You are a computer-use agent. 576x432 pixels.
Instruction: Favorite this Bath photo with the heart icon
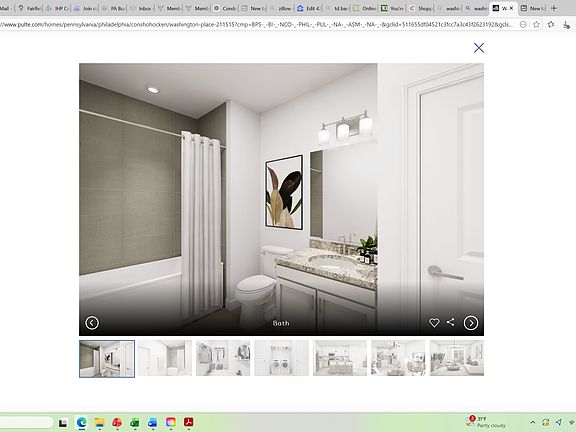pyautogui.click(x=434, y=323)
